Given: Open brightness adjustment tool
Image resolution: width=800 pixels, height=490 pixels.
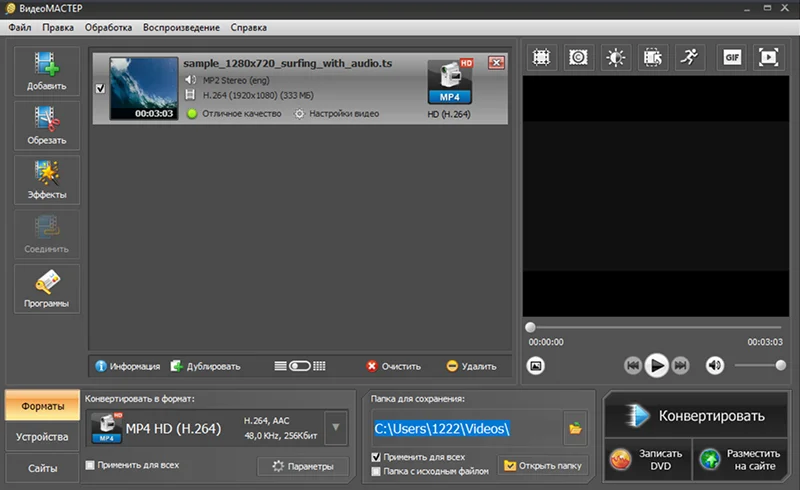Looking at the screenshot, I should [615, 57].
